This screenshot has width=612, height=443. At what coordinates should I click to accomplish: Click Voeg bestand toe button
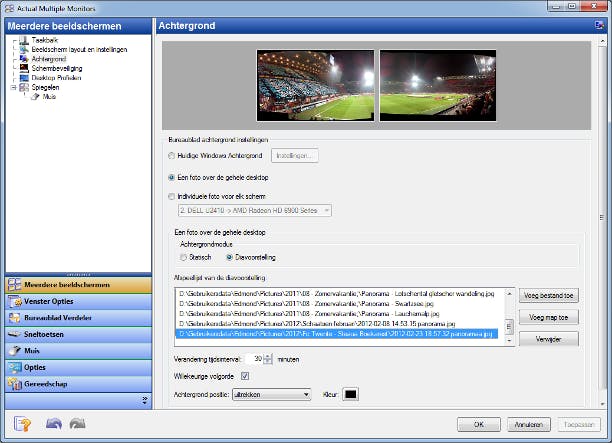(x=548, y=295)
